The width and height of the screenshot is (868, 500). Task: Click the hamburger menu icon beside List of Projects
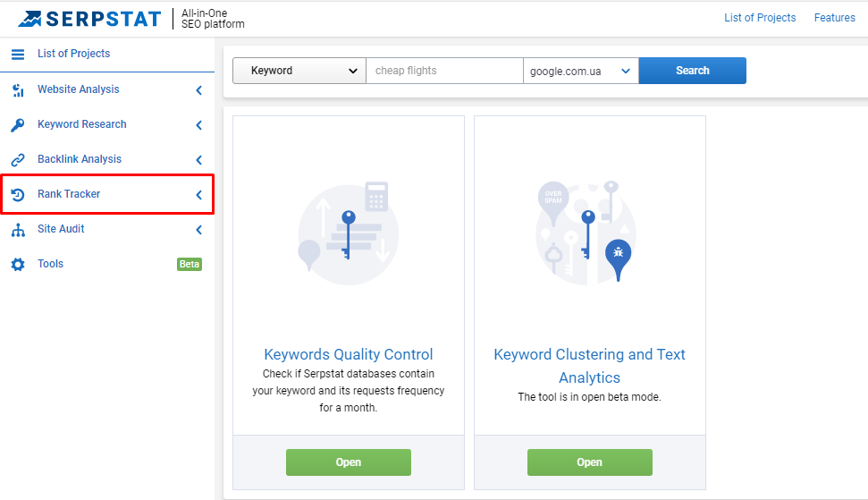click(18, 55)
